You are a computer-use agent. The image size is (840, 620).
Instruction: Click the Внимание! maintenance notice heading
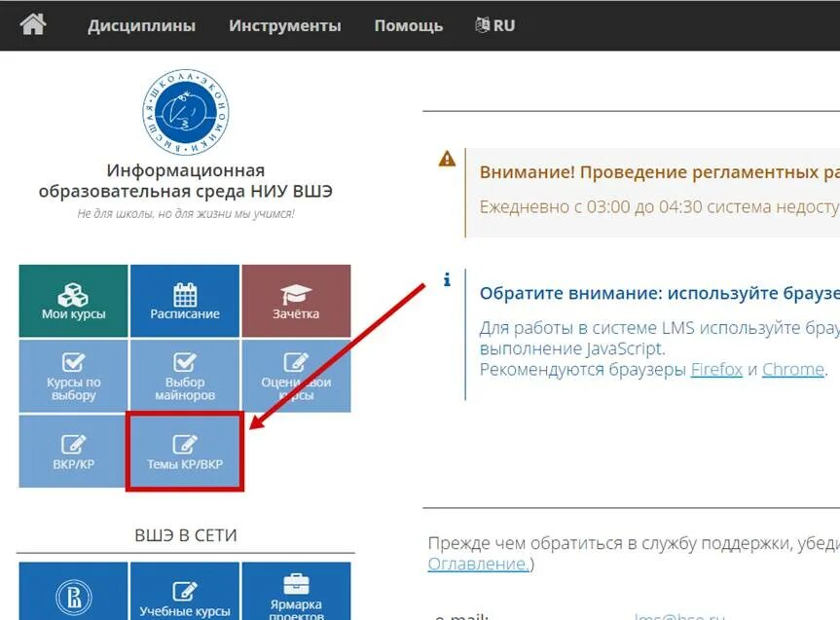pyautogui.click(x=660, y=172)
